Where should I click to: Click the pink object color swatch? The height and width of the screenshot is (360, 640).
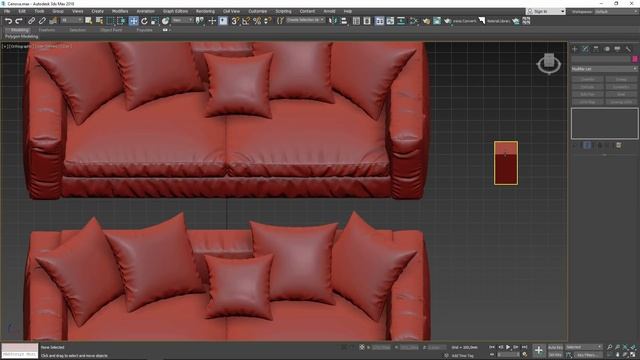(x=635, y=59)
